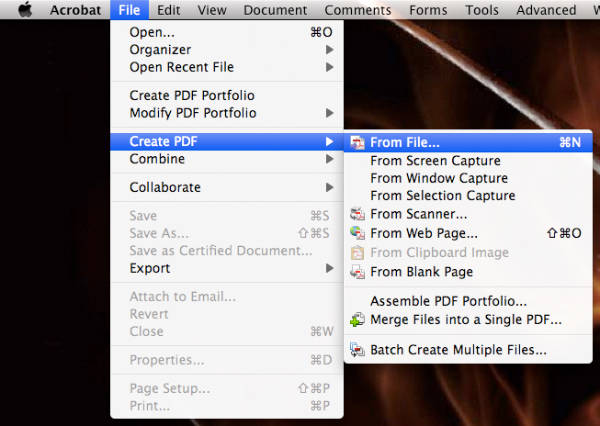Choose From File... in submenu

(468, 142)
